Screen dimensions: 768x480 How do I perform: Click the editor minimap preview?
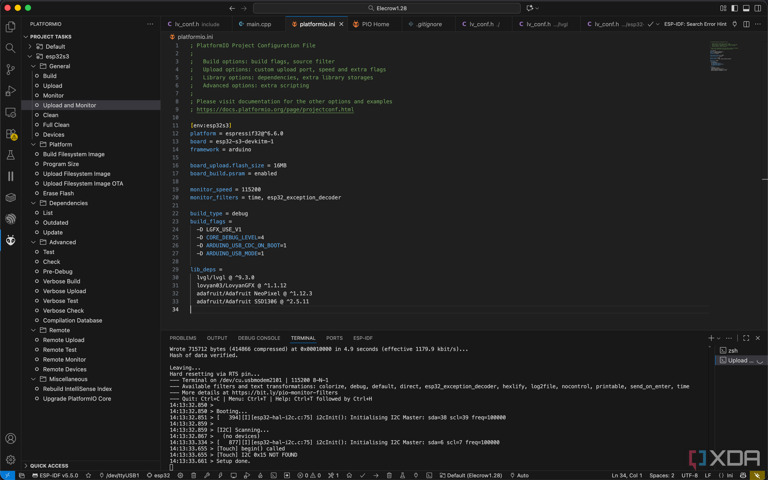(x=723, y=55)
